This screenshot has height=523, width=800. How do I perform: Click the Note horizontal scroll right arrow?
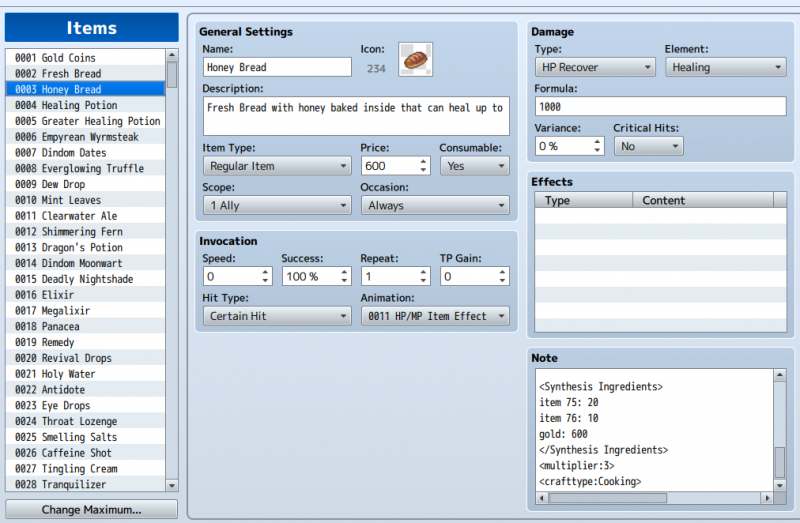pyautogui.click(x=766, y=497)
